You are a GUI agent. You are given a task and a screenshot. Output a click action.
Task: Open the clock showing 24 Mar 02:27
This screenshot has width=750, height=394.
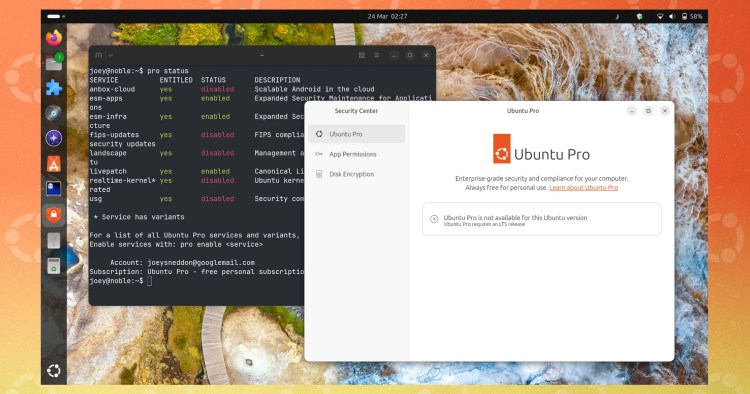pos(387,16)
